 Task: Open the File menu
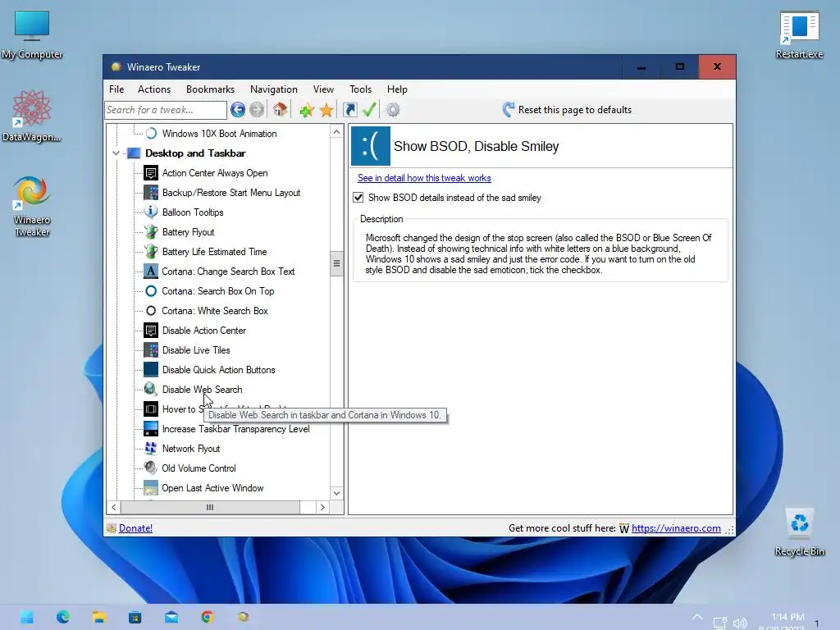pyautogui.click(x=116, y=89)
